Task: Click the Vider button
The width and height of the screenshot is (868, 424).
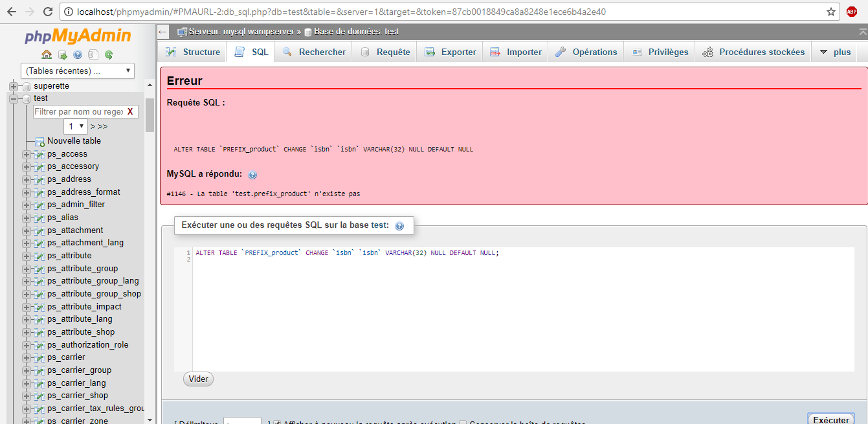Action: tap(198, 379)
